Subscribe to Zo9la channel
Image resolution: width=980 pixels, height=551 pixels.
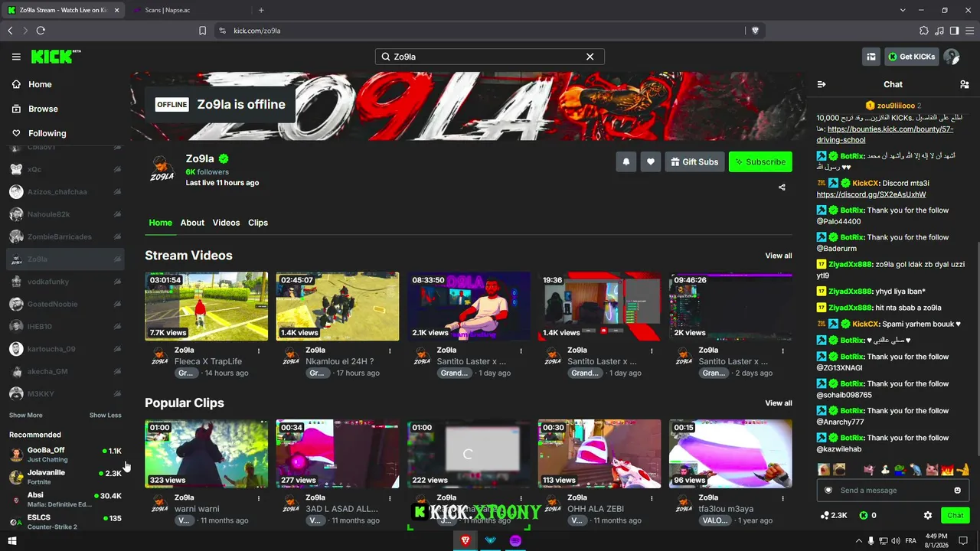[760, 161]
